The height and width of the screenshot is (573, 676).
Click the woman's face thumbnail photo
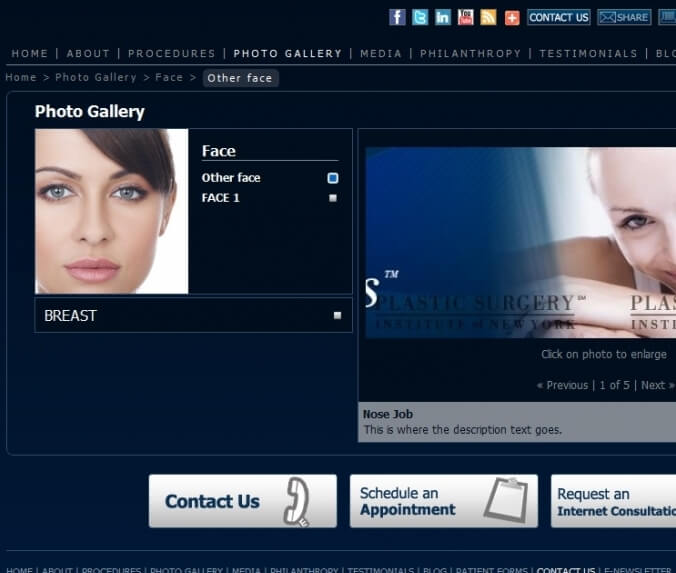point(111,211)
